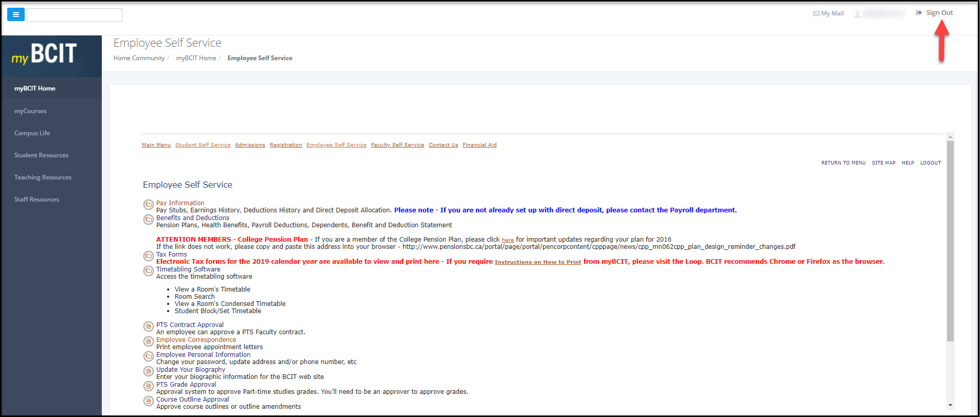Click the Admissions tab link

250,145
